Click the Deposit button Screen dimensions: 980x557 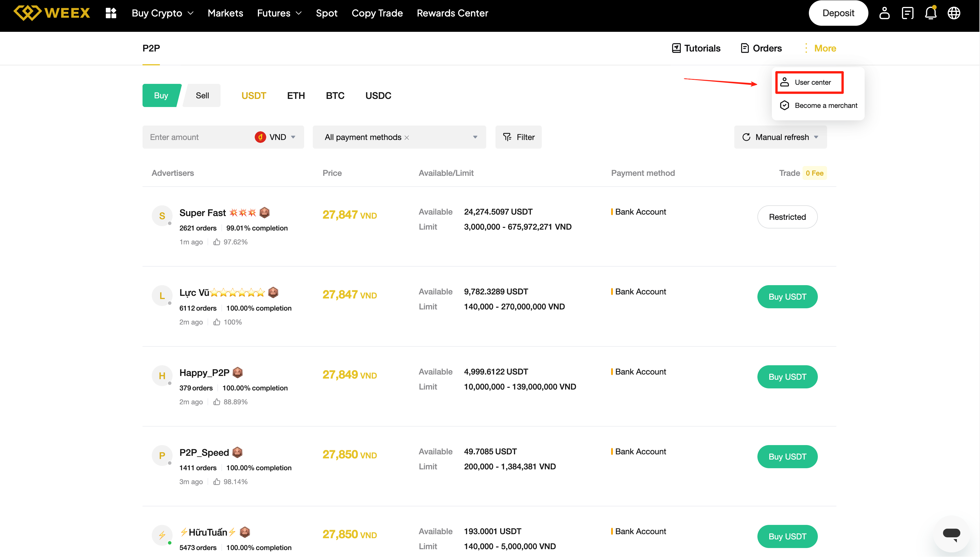(838, 13)
